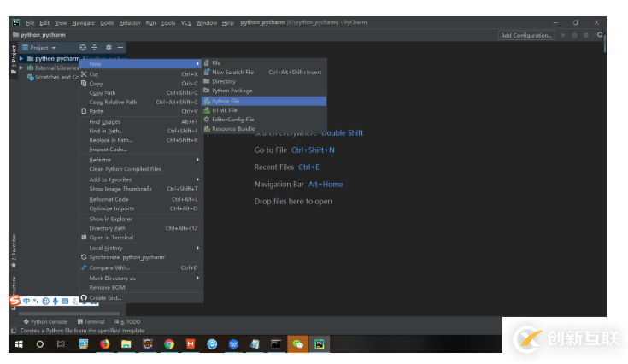This screenshot has height=364, width=628.
Task: Open Firefox from the Windows taskbar
Action: coord(105,343)
